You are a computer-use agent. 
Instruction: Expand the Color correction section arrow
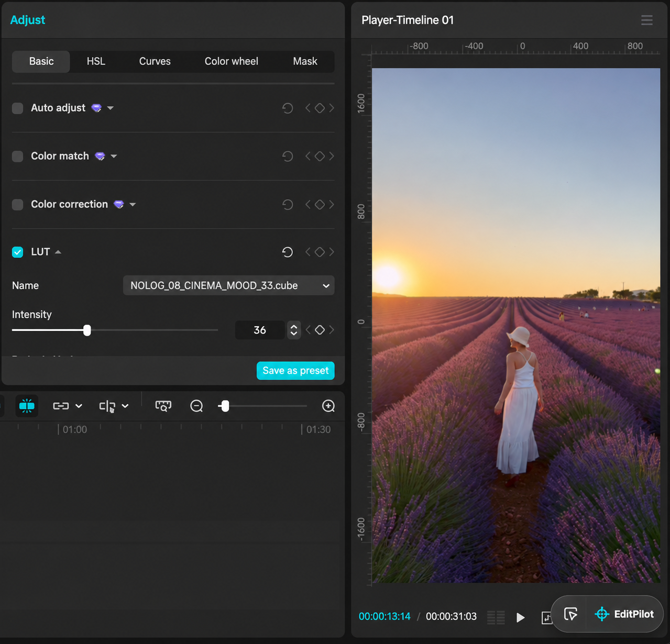[133, 204]
